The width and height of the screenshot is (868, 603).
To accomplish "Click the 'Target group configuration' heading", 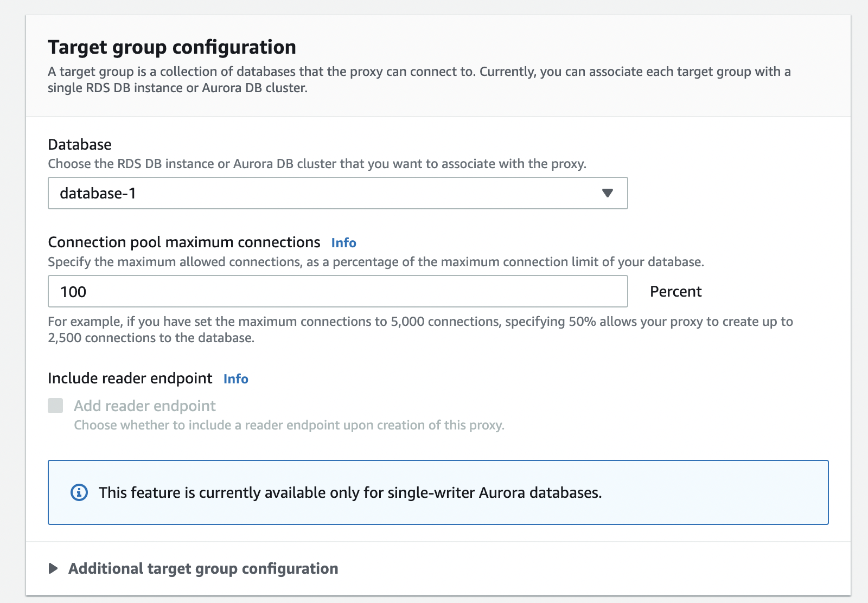I will pyautogui.click(x=172, y=47).
